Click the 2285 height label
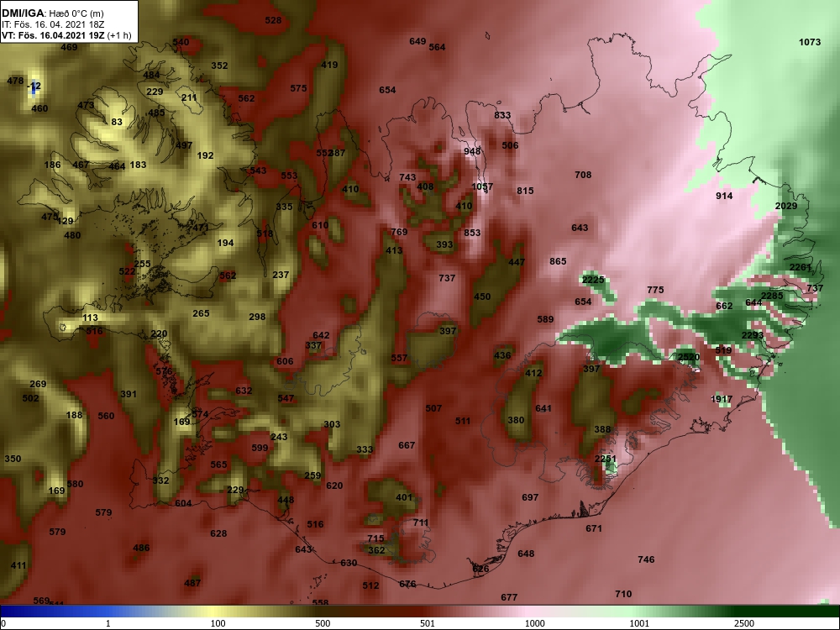Image resolution: width=840 pixels, height=630 pixels. 772,296
